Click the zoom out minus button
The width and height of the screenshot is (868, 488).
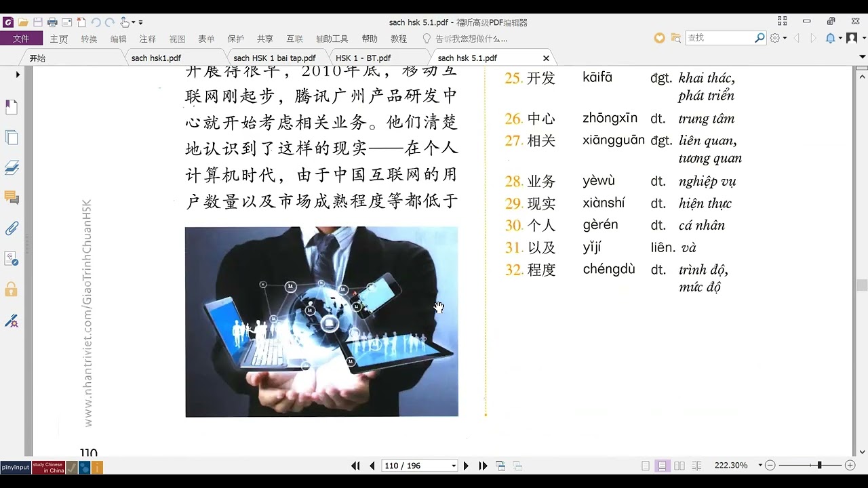tap(771, 466)
